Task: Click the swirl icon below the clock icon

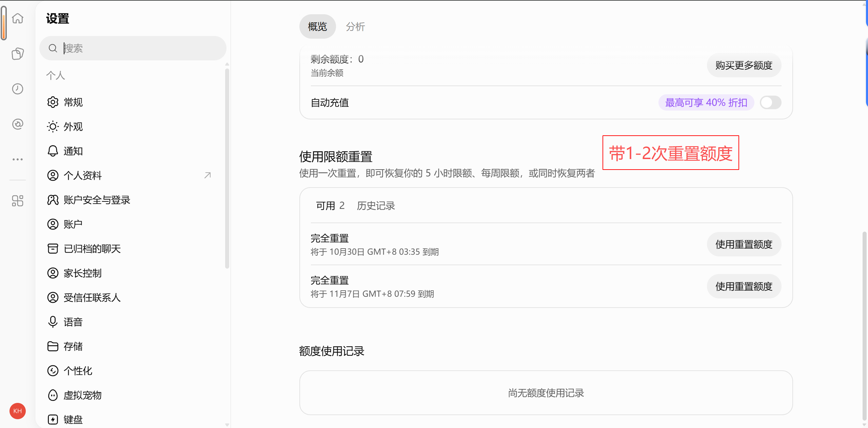Action: 18,124
